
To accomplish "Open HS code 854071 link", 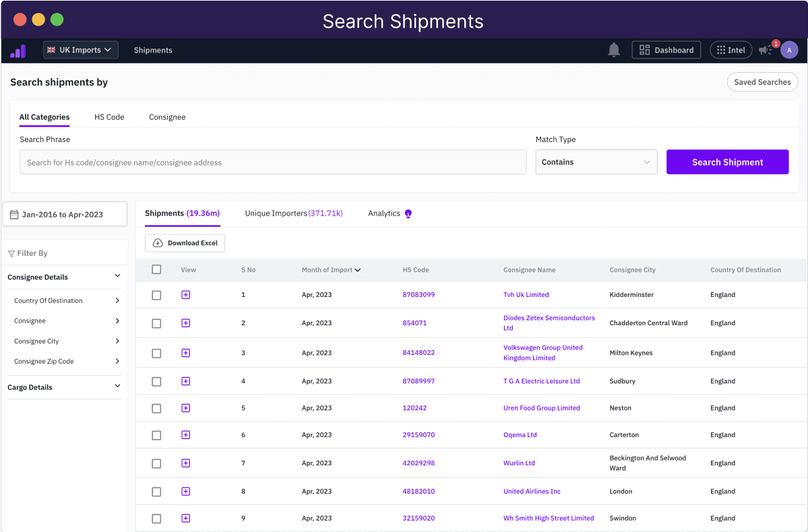I will click(x=414, y=323).
